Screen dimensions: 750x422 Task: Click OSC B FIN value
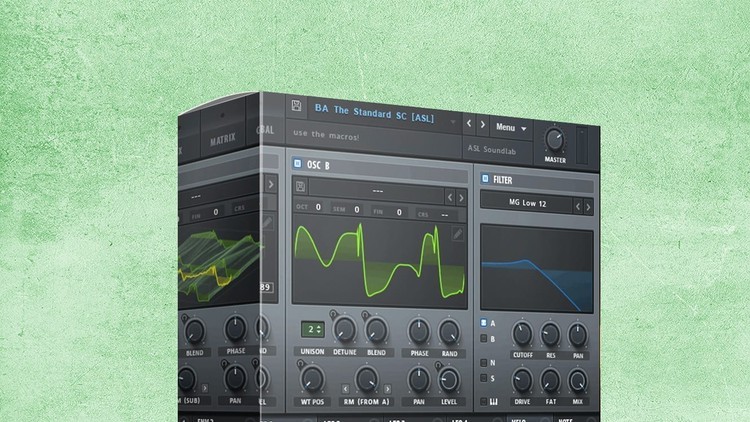399,212
